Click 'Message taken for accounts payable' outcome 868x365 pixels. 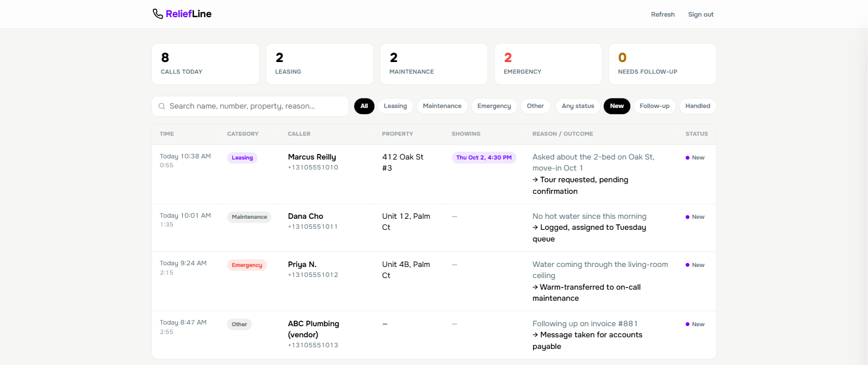[x=587, y=341]
